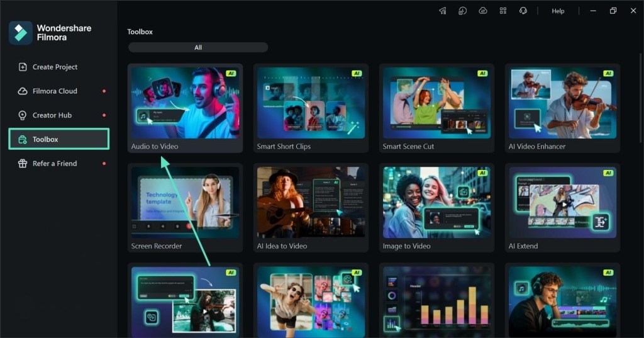Restore down the Filmora window

click(613, 11)
